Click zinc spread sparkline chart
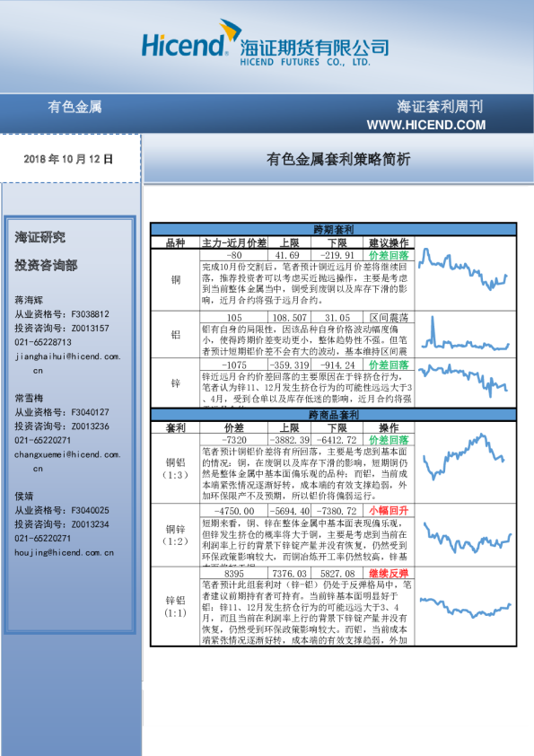 point(463,380)
